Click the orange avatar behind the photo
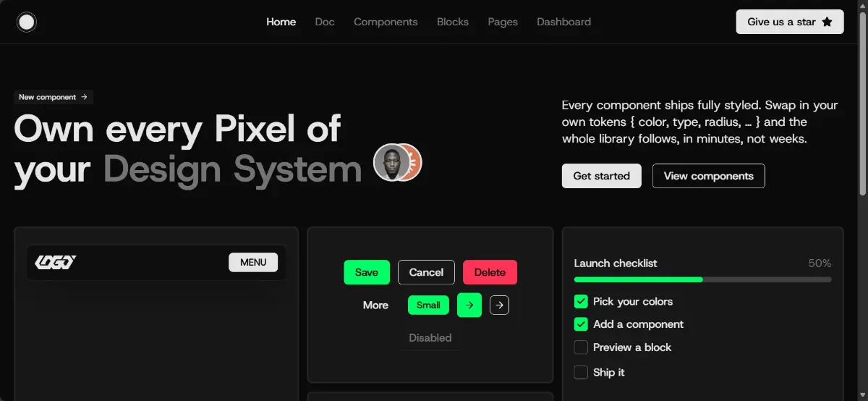The width and height of the screenshot is (868, 401). 415,163
